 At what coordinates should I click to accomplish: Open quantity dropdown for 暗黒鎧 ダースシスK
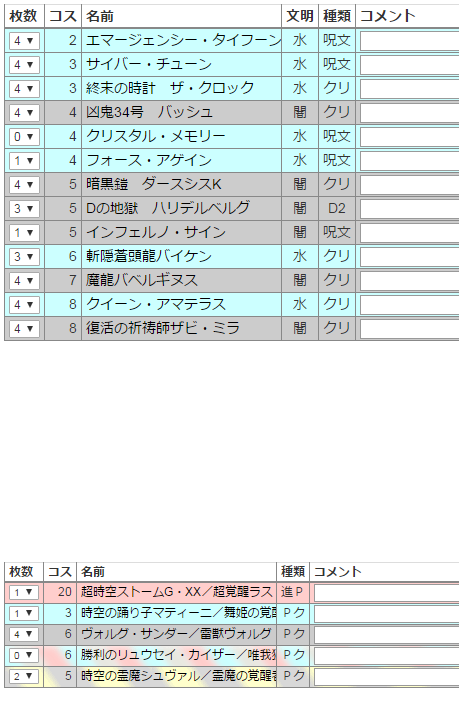[25, 185]
